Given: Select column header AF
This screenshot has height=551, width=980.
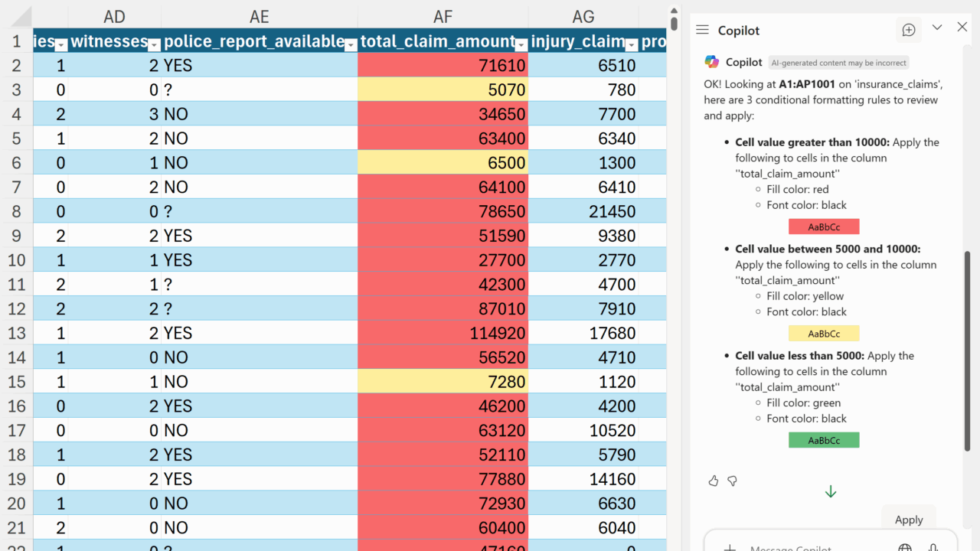Looking at the screenshot, I should tap(443, 17).
